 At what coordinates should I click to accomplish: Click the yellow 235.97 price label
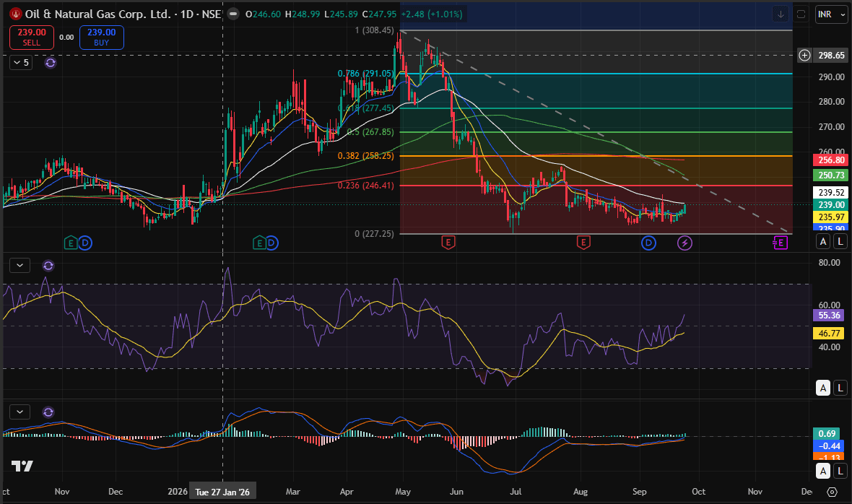[831, 217]
